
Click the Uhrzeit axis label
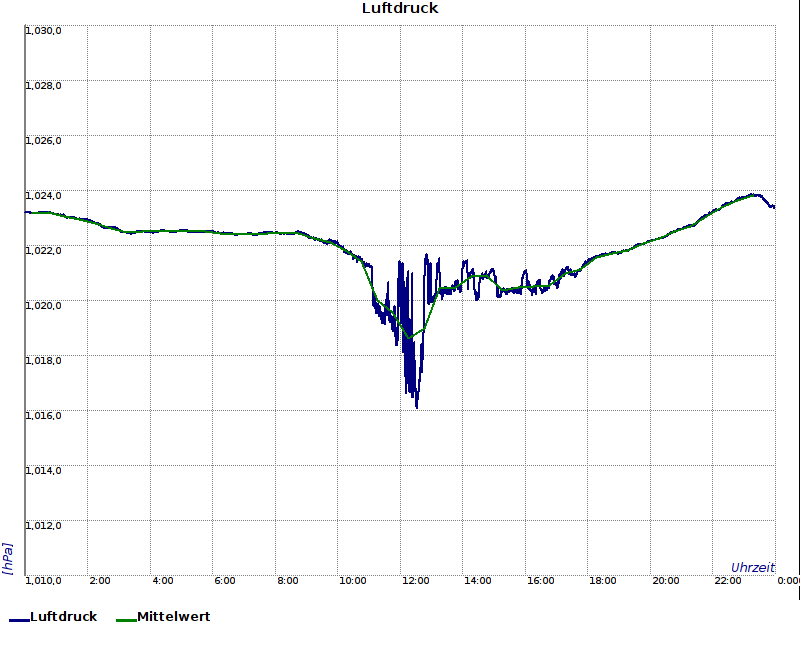point(753,567)
